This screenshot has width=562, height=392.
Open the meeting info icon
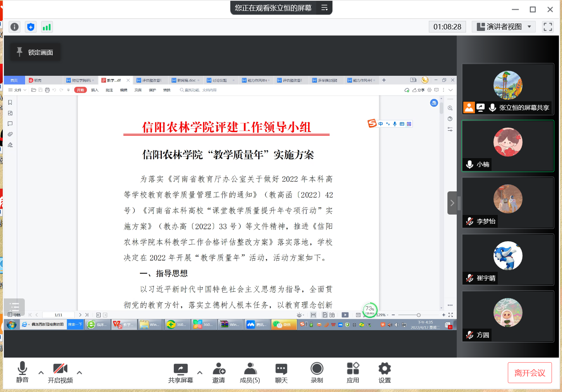14,27
